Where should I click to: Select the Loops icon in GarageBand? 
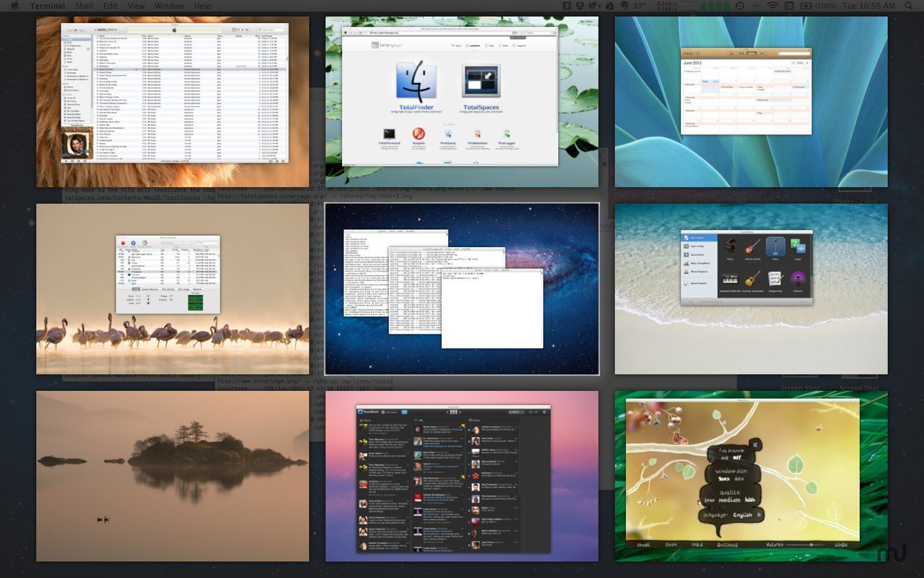pos(798,246)
